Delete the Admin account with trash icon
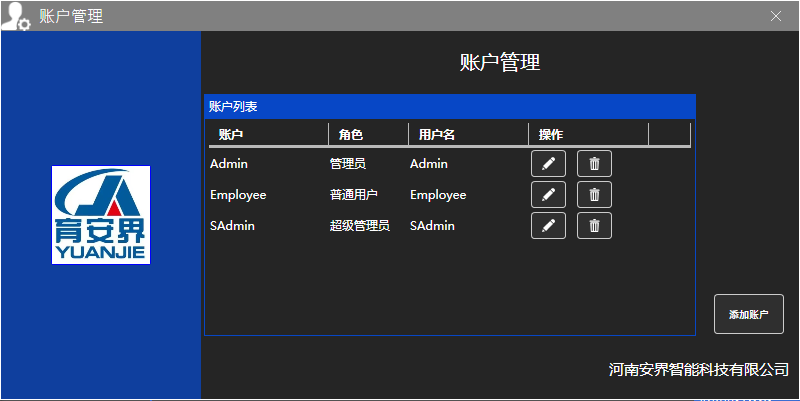The image size is (800, 401). [x=594, y=164]
